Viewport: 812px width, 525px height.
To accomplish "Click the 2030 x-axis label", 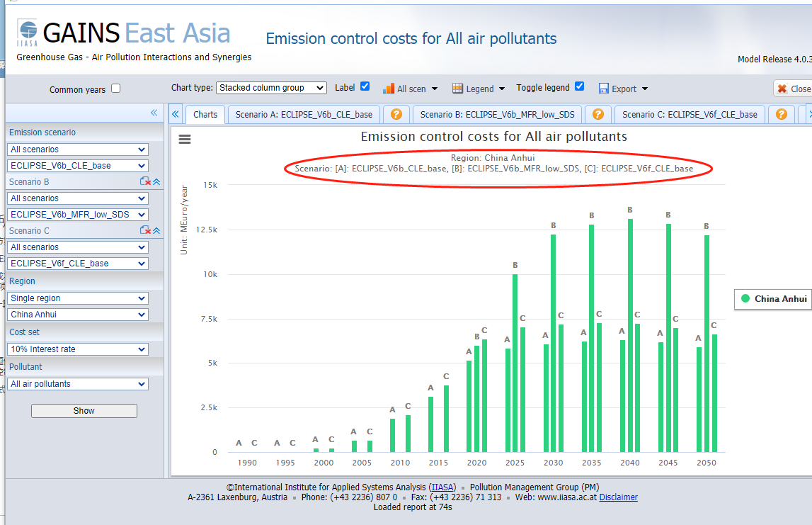I will (x=553, y=463).
